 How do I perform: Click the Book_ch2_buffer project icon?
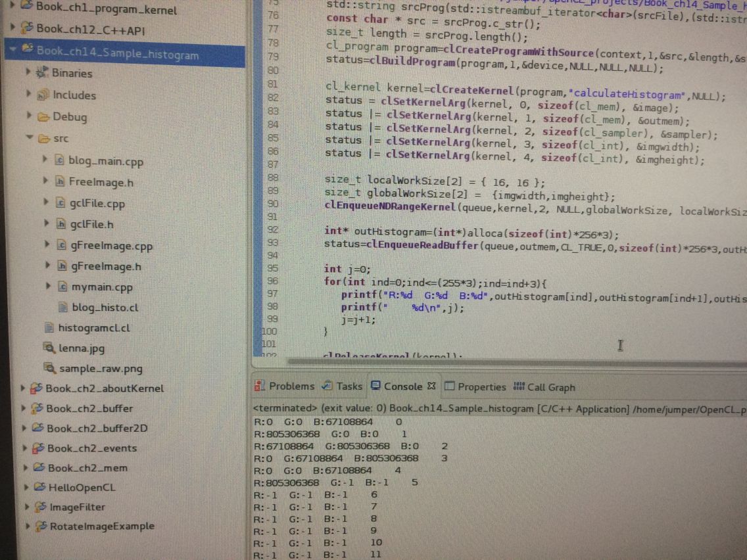tap(37, 408)
